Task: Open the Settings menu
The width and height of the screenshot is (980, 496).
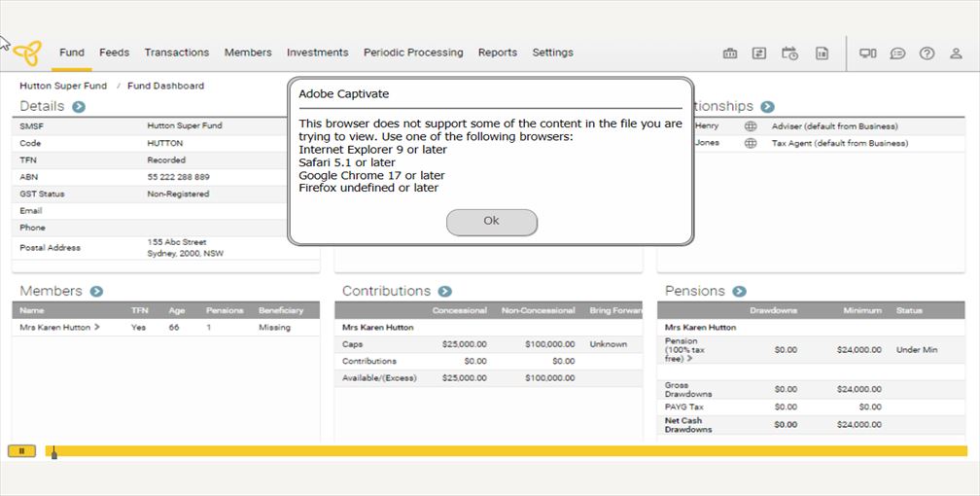Action: tap(552, 53)
